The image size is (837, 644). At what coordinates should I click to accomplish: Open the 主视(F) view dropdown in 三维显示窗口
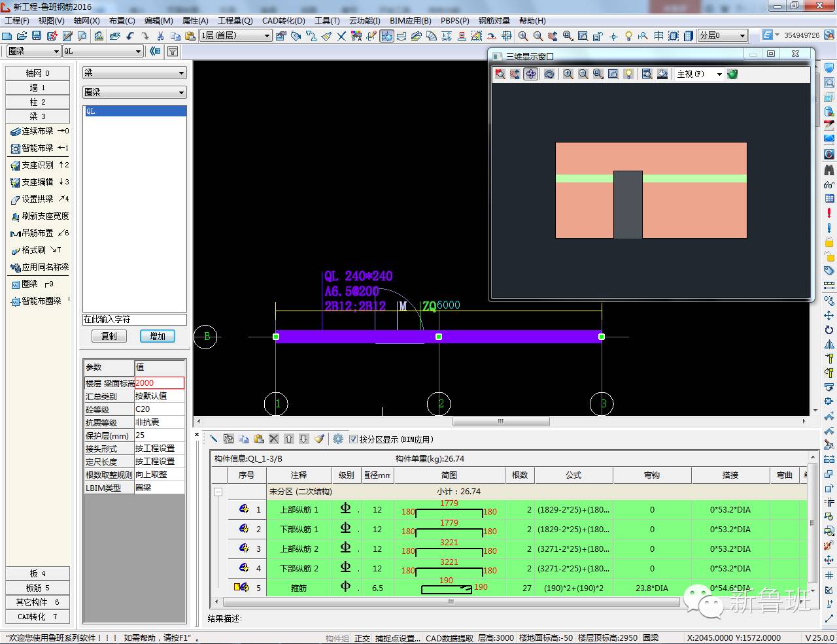point(699,74)
